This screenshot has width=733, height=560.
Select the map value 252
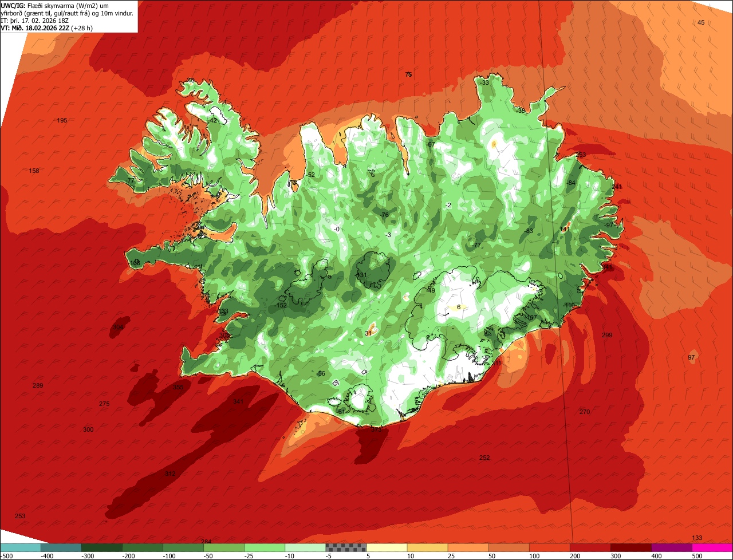[484, 458]
